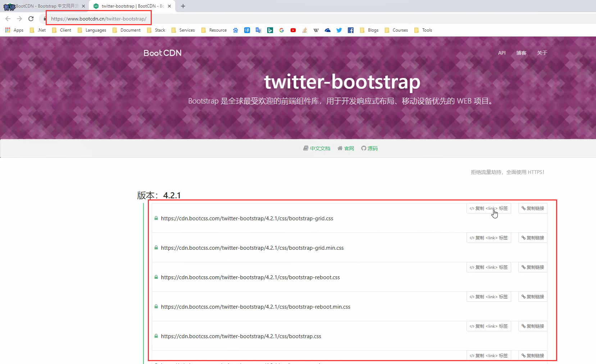Select the twitter-bootstrap | BootCDN tab
Viewport: 596px width, 364px height.
132,6
